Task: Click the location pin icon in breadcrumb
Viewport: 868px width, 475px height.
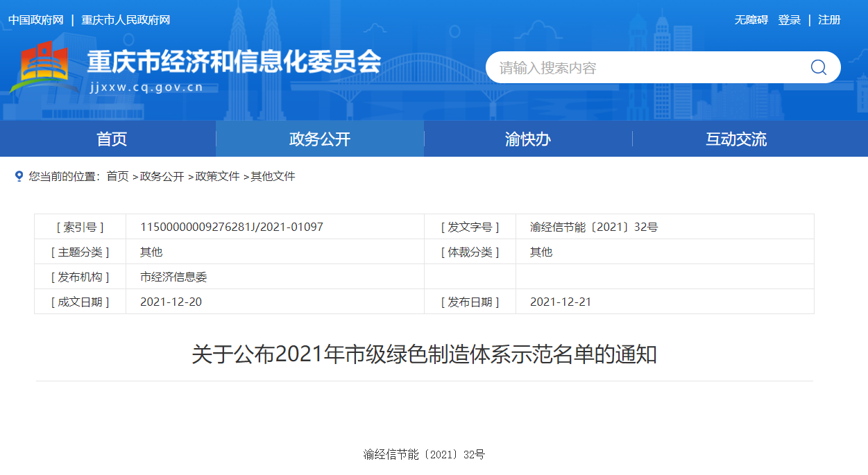Action: click(x=19, y=176)
